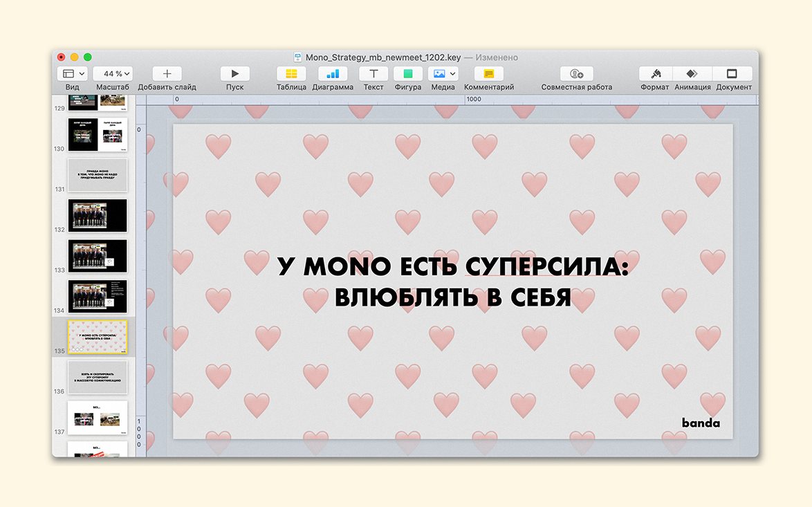This screenshot has width=812, height=507.
Task: Select highlighted slide 135 thumbnail
Action: click(x=98, y=337)
